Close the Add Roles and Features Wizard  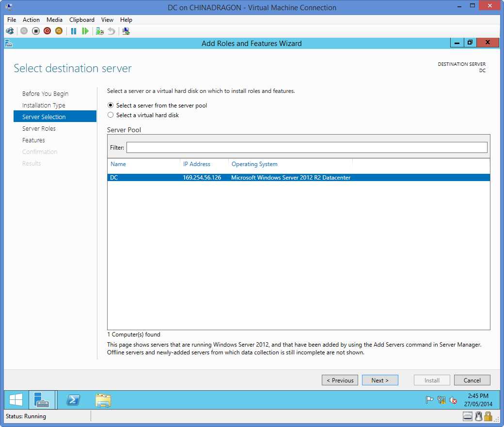488,43
